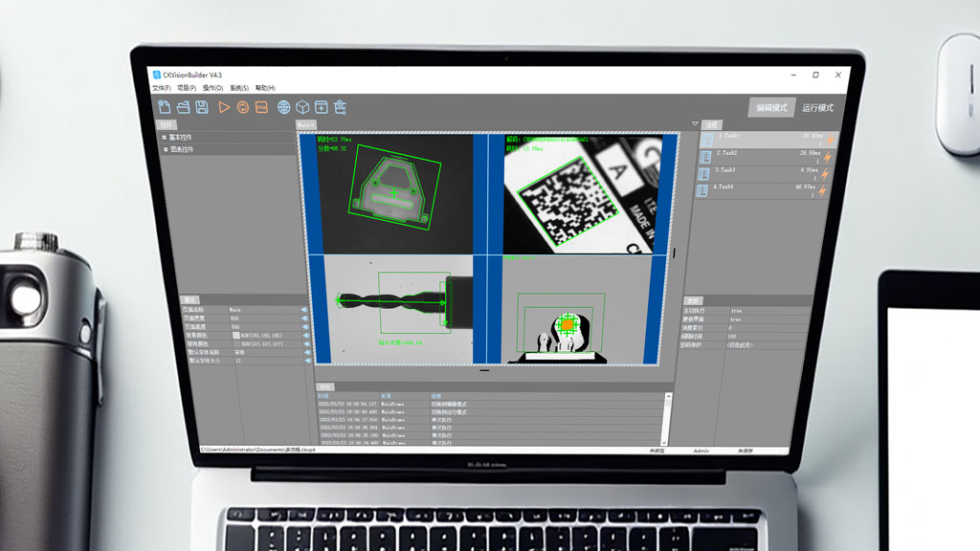
Task: Switch to 编辑模式 edit mode
Action: [771, 107]
